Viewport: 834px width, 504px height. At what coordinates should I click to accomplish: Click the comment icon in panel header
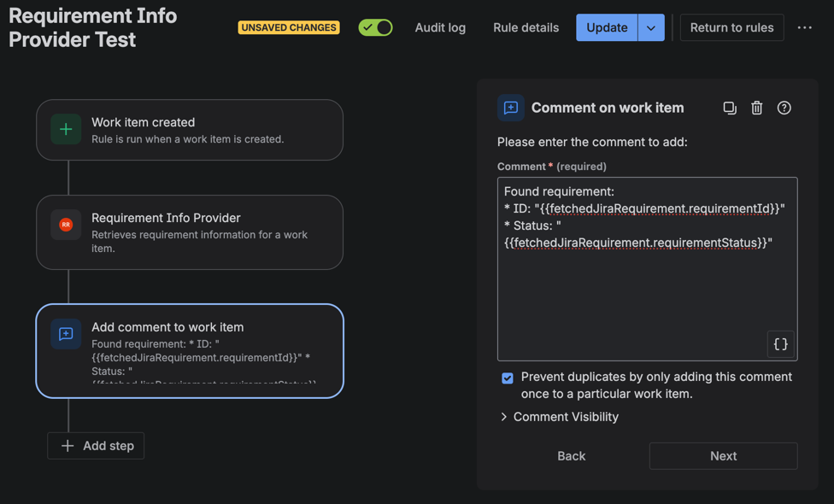point(511,108)
